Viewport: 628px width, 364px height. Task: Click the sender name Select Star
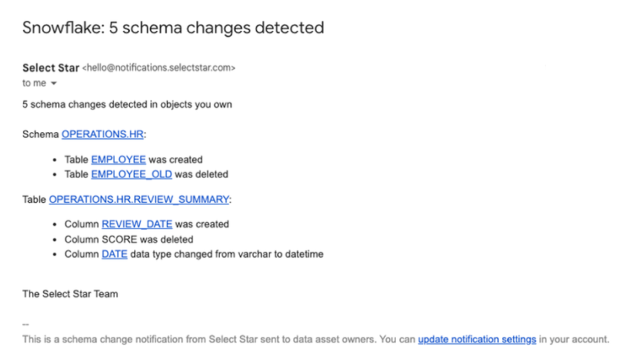[x=51, y=68]
